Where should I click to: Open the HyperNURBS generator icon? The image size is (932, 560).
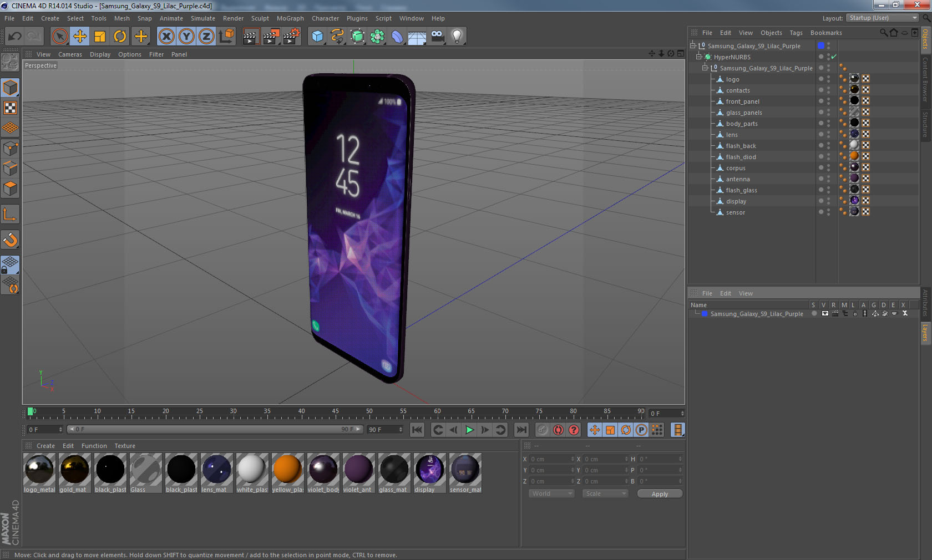[x=358, y=37]
